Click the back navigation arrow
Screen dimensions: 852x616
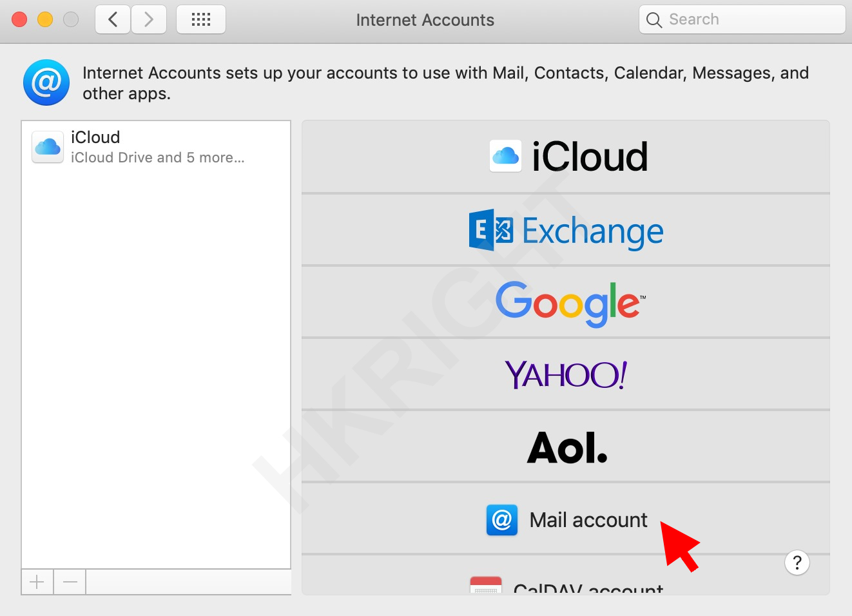tap(113, 19)
